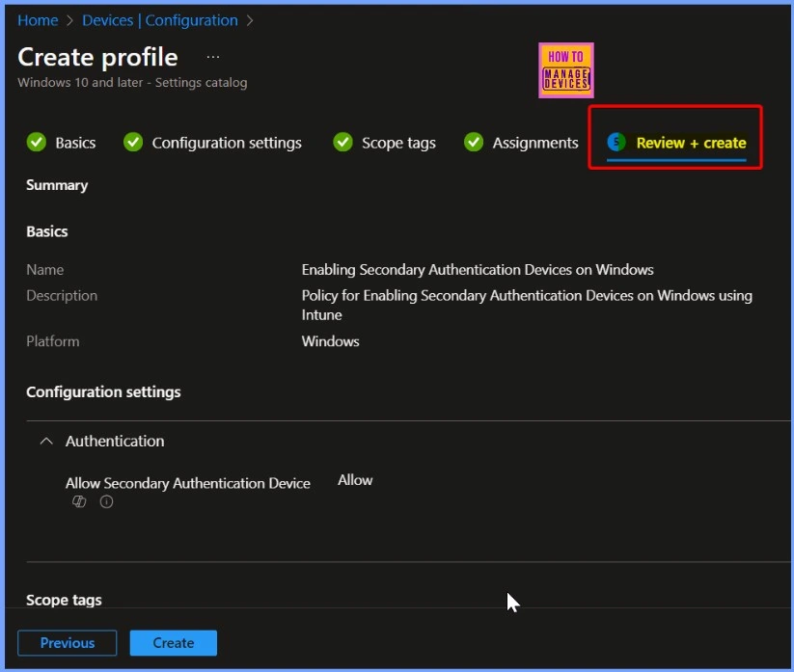The height and width of the screenshot is (672, 794).
Task: Open Devices | Configuration breadcrumb link
Action: coord(160,20)
